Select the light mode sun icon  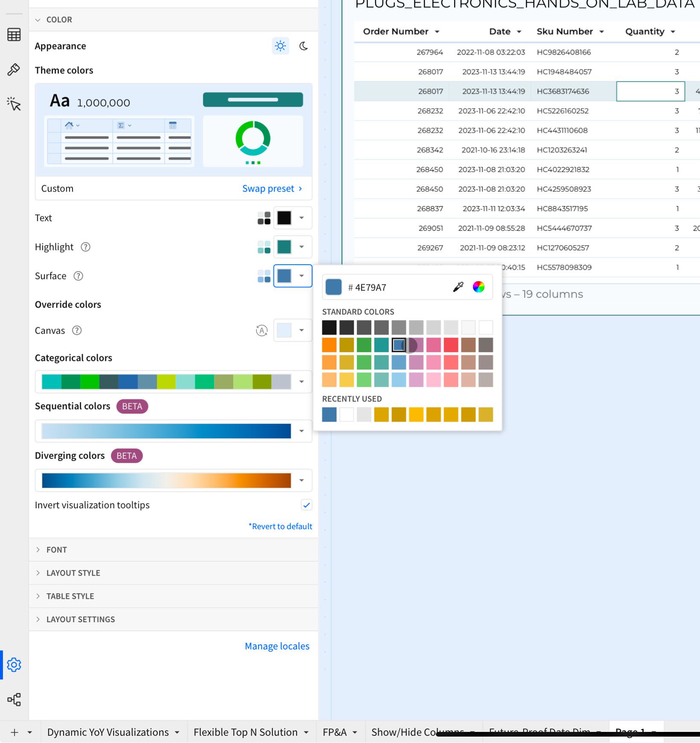[280, 46]
